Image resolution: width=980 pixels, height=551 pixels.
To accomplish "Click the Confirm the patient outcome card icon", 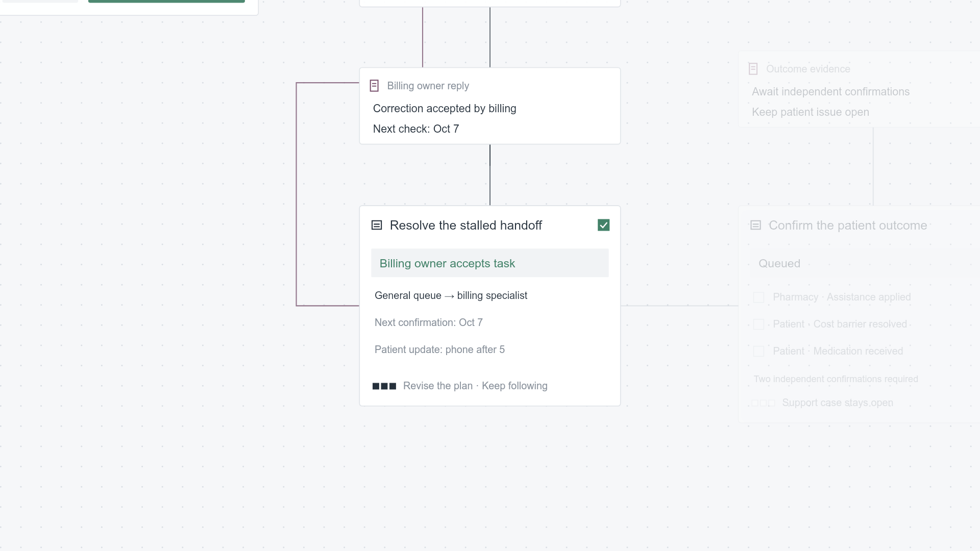I will [x=755, y=225].
